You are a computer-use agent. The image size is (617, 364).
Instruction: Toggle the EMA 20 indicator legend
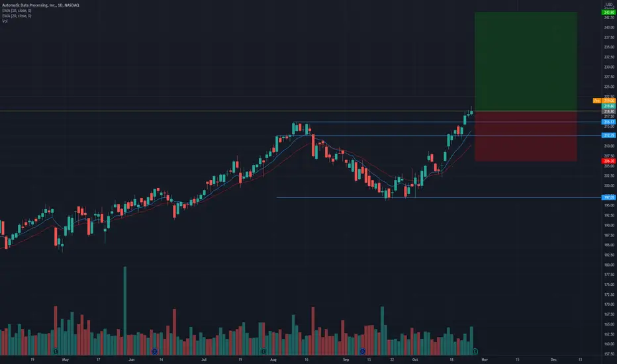coord(17,16)
